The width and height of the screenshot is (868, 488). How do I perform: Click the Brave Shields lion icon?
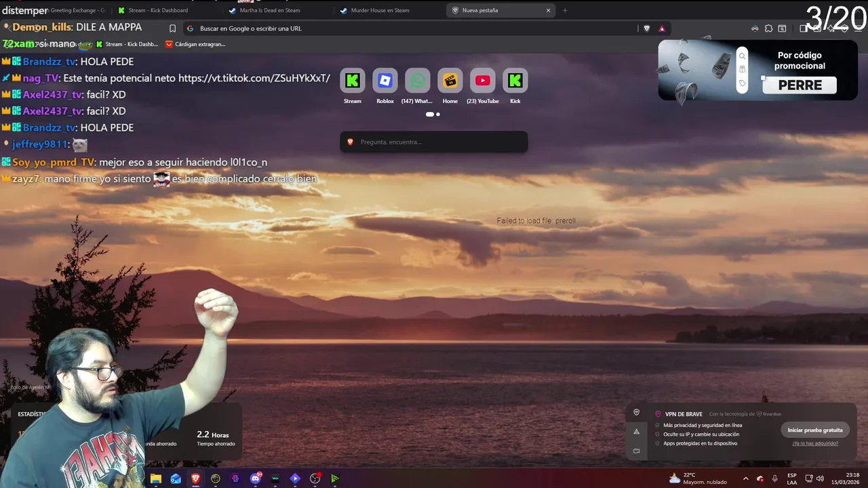coord(646,28)
